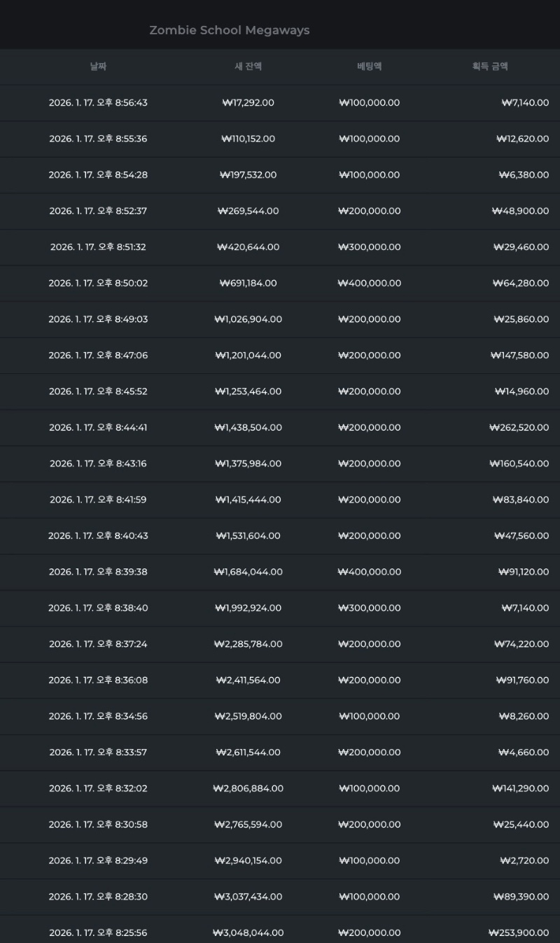Viewport: 560px width, 943px height.
Task: Click the ₩1,992,924.00 balance cell
Action: point(248,608)
